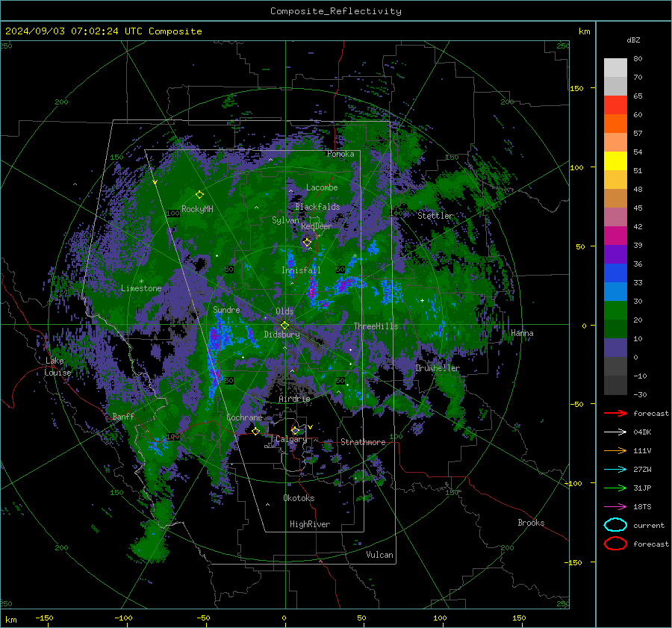The width and height of the screenshot is (672, 628).
Task: Select the dark gray -10 to -30 swatch
Action: coord(615,385)
